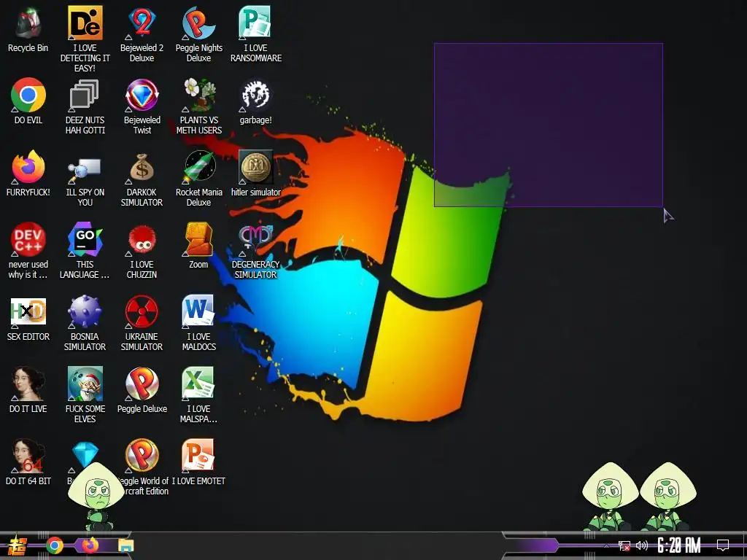Select the blue diamond desktop shortcut
The height and width of the screenshot is (560, 747).
click(85, 455)
